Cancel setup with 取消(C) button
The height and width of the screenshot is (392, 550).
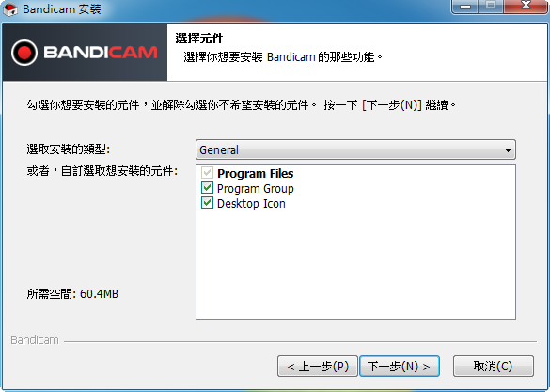tap(494, 367)
